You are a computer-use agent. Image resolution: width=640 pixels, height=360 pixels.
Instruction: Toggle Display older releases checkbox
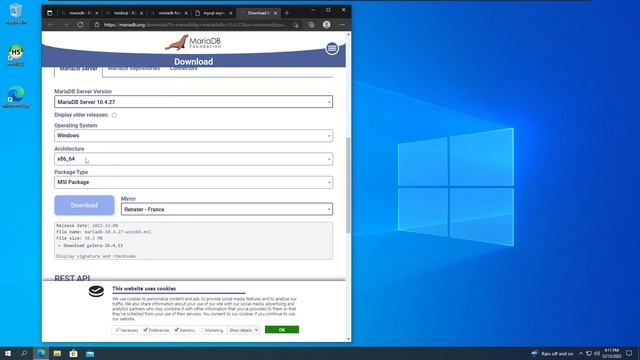[x=114, y=115]
